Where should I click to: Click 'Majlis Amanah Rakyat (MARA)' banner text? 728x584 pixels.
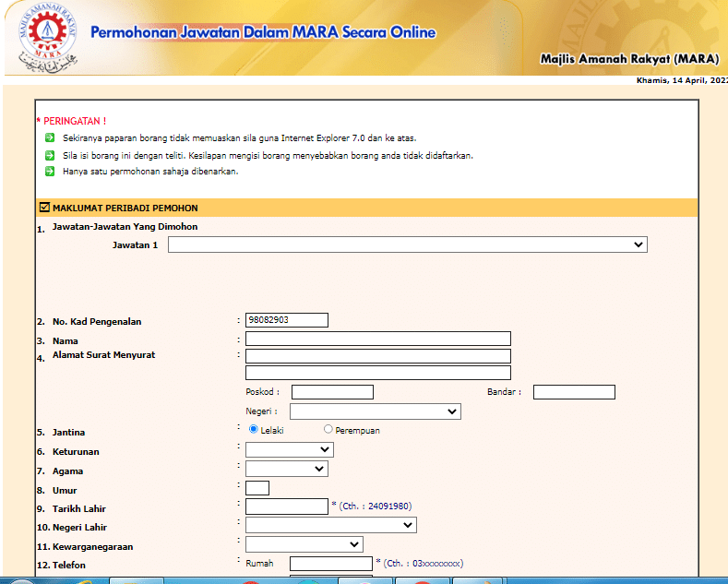630,59
